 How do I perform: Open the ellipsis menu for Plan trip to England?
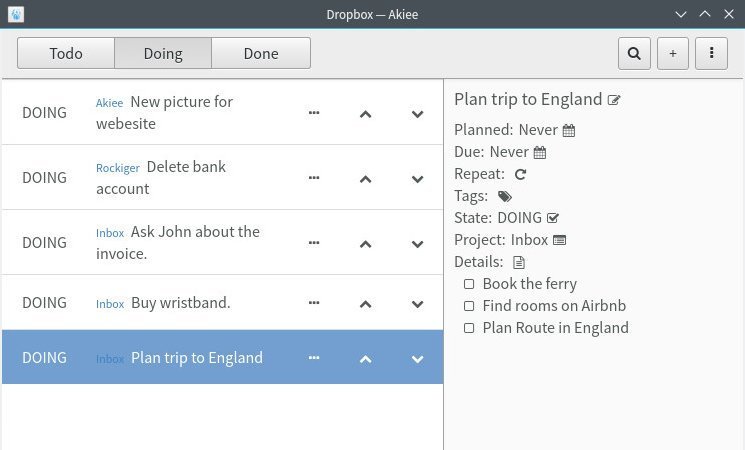point(314,358)
